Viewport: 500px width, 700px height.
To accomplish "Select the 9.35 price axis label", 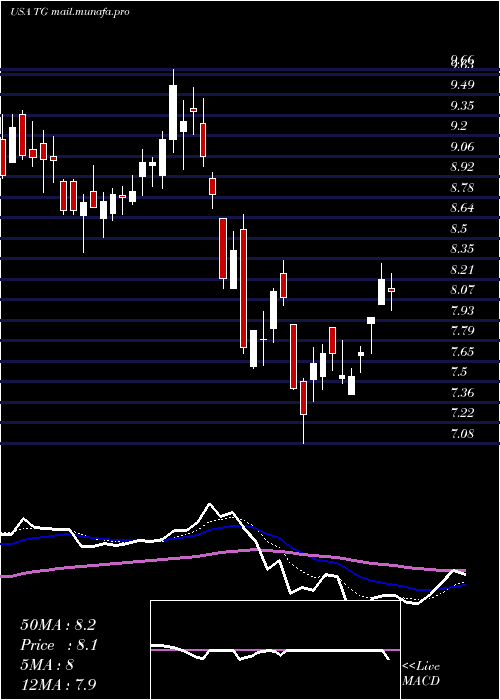I will pyautogui.click(x=462, y=106).
